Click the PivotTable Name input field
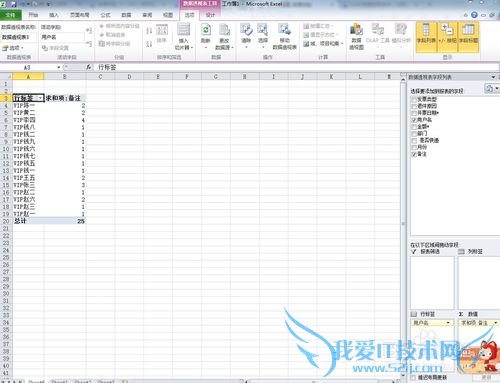Viewport: 500px width, 383px height. (x=19, y=37)
